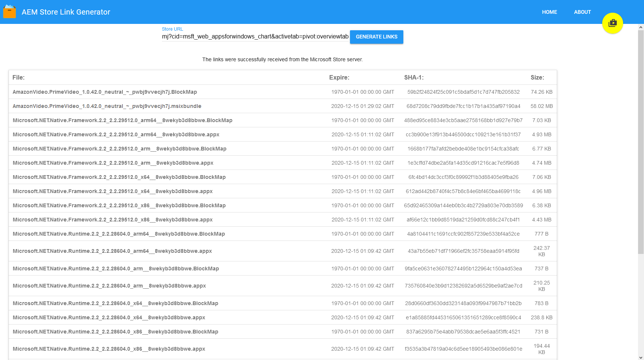The width and height of the screenshot is (644, 360).
Task: Click the SHA-1: column header
Action: [x=414, y=77]
